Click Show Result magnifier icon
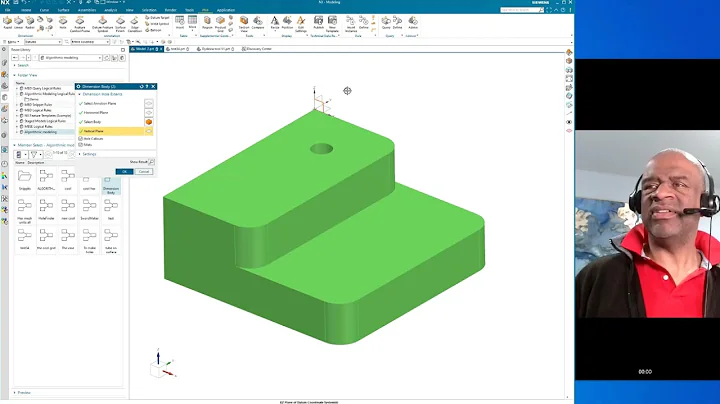The image size is (720, 404). point(151,162)
